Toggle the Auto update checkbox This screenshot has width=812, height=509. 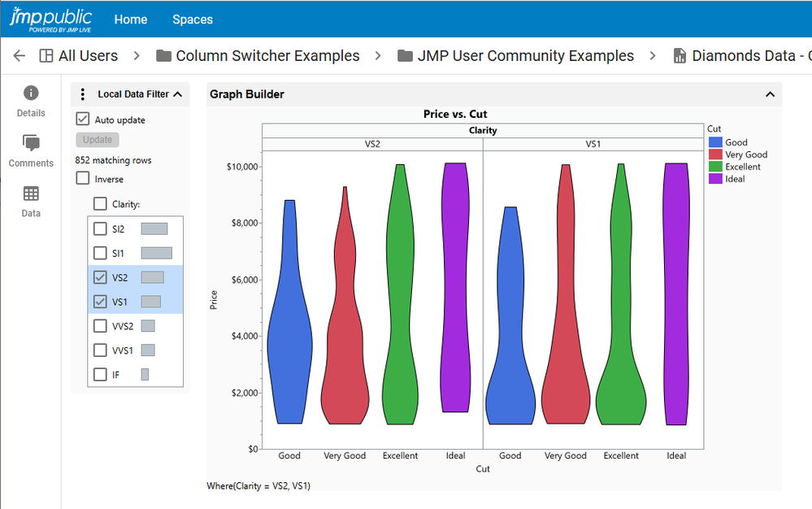tap(83, 120)
